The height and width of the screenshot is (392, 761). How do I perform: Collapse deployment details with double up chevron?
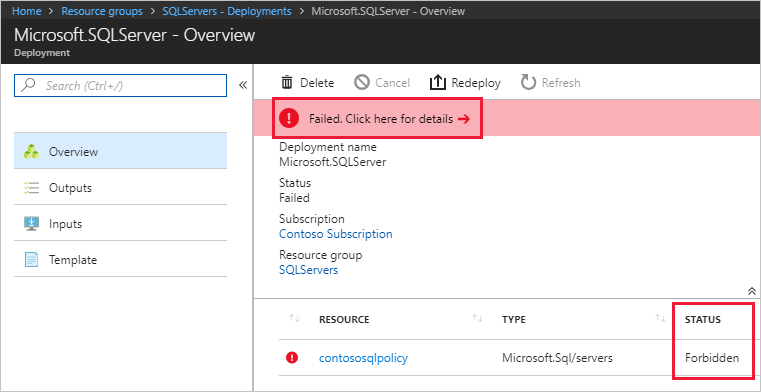(x=751, y=291)
